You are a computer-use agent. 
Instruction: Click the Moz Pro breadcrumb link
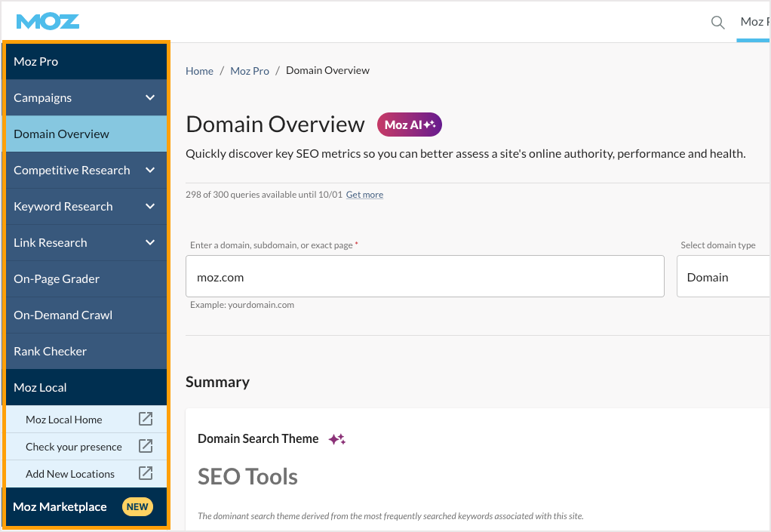coord(250,71)
